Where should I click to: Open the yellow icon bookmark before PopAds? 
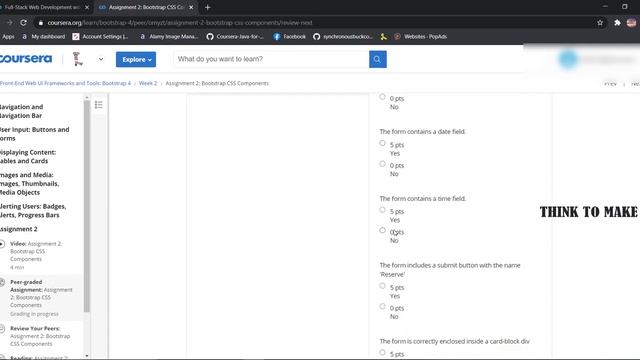click(383, 37)
